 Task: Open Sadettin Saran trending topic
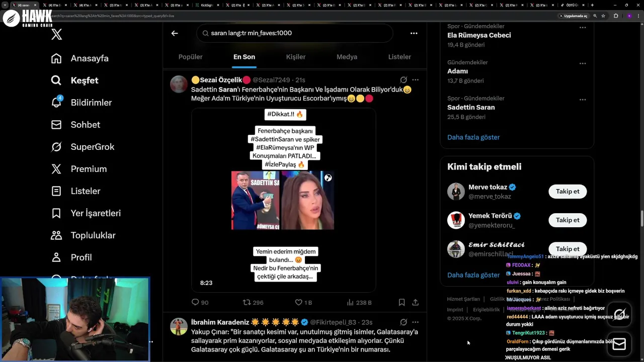[471, 107]
